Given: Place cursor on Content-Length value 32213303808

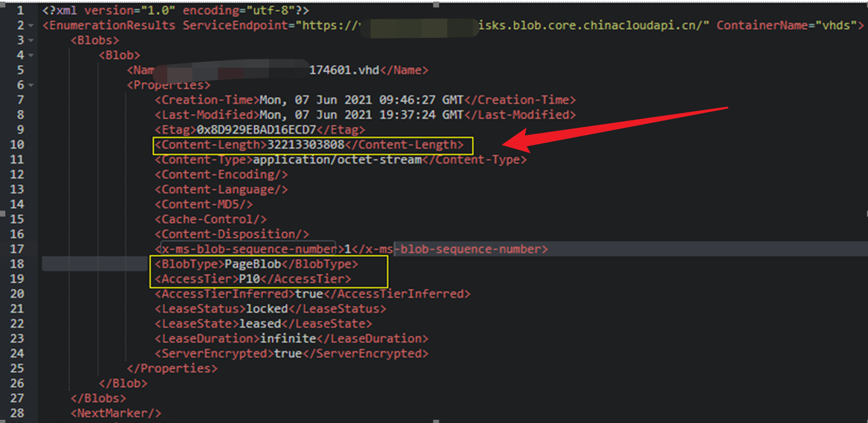Looking at the screenshot, I should [x=306, y=145].
